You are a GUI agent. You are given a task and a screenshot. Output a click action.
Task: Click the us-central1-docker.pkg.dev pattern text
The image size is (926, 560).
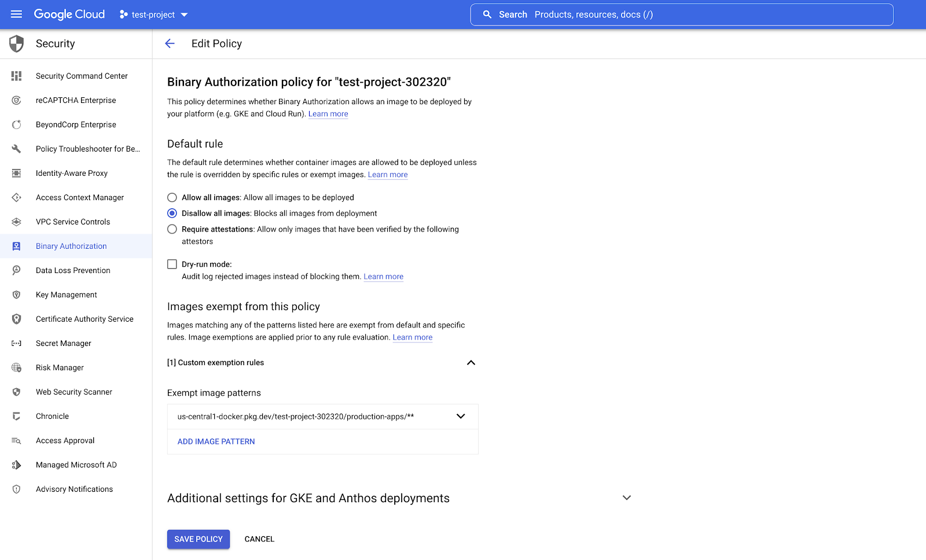296,417
